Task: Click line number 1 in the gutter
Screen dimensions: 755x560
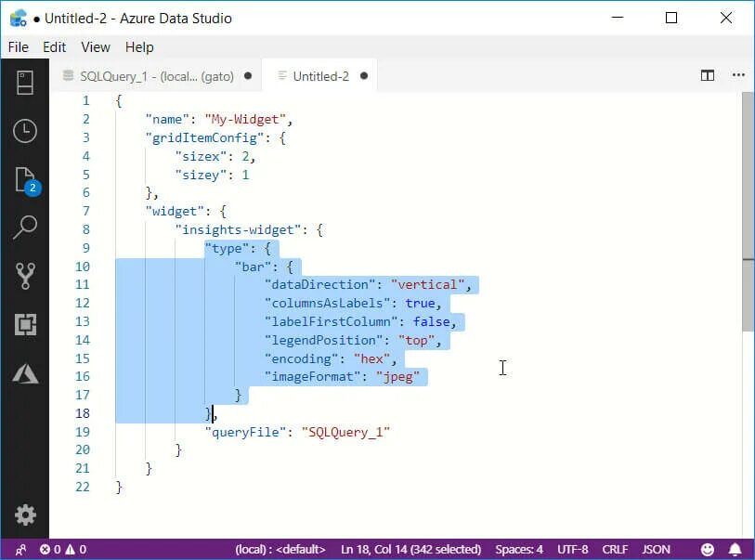Action: tap(85, 100)
